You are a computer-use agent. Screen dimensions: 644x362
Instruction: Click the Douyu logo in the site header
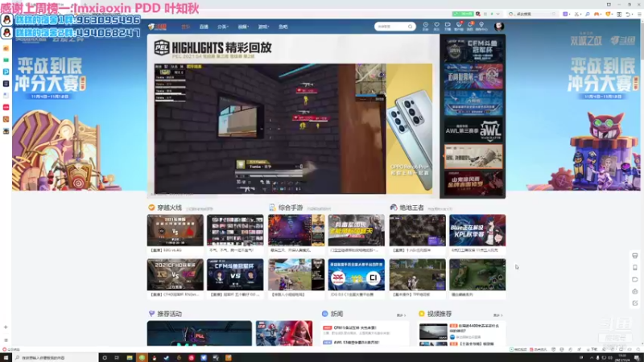pyautogui.click(x=158, y=27)
